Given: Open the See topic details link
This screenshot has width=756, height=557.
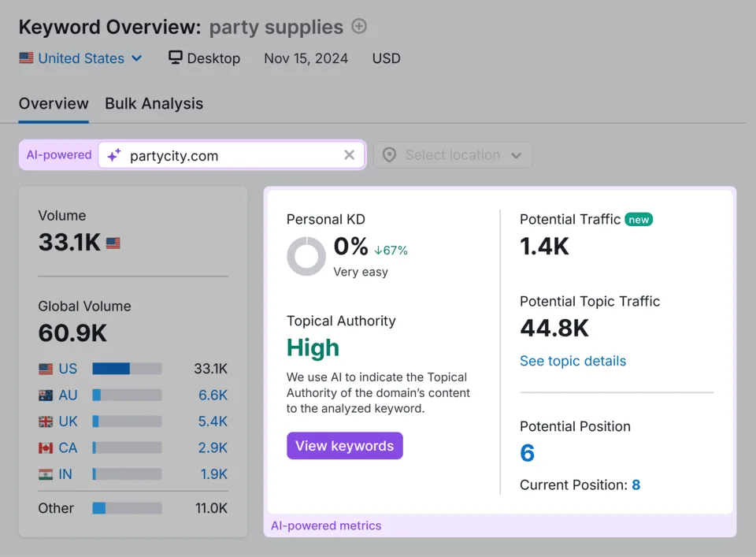Looking at the screenshot, I should (573, 361).
